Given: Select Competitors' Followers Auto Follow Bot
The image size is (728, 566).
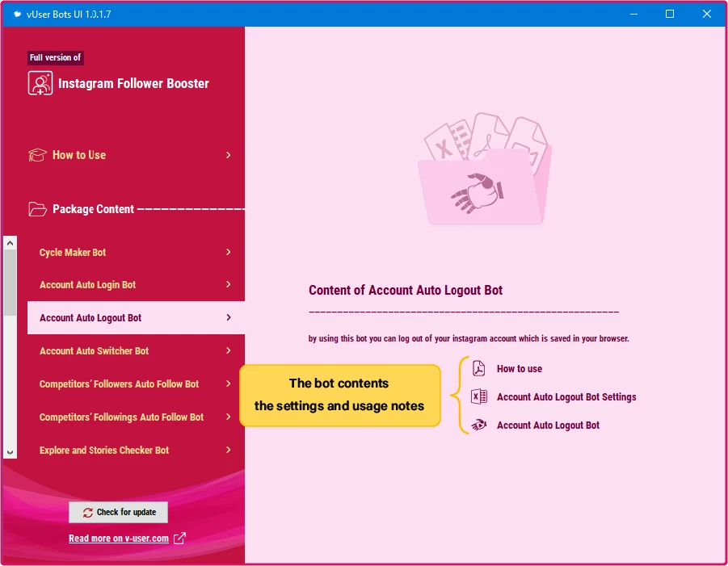Looking at the screenshot, I should pos(136,384).
